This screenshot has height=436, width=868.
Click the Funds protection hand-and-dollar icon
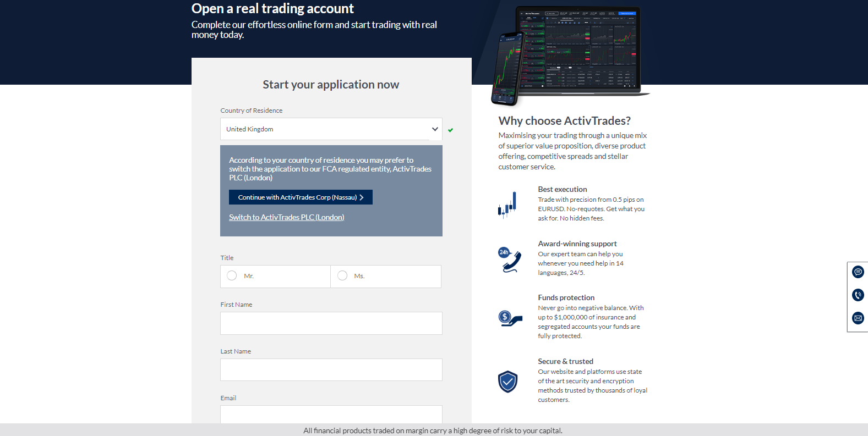tap(510, 318)
